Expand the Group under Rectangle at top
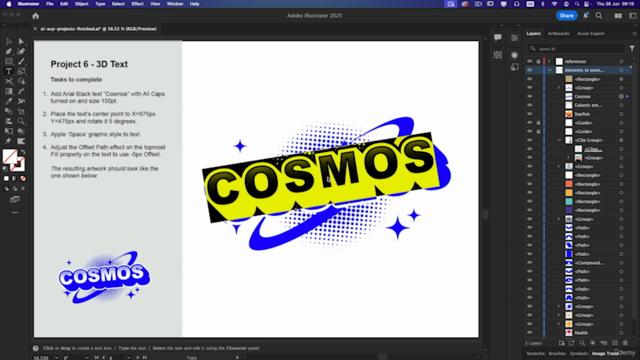 pyautogui.click(x=559, y=88)
